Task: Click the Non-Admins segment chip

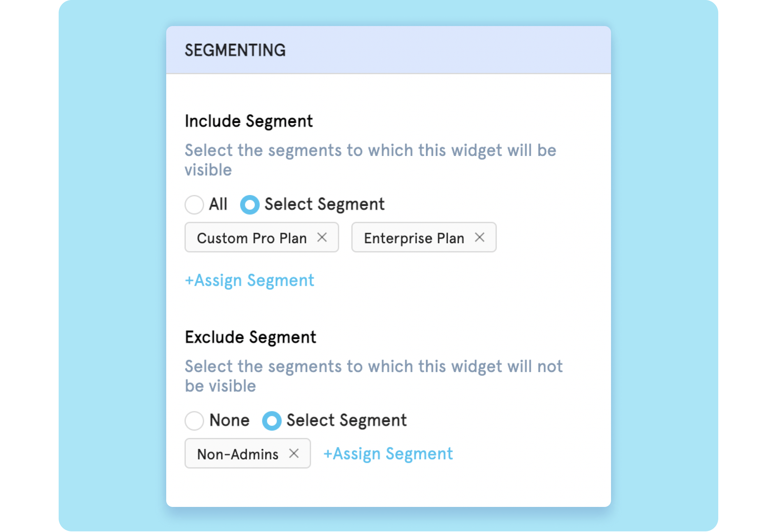Action: click(x=238, y=454)
